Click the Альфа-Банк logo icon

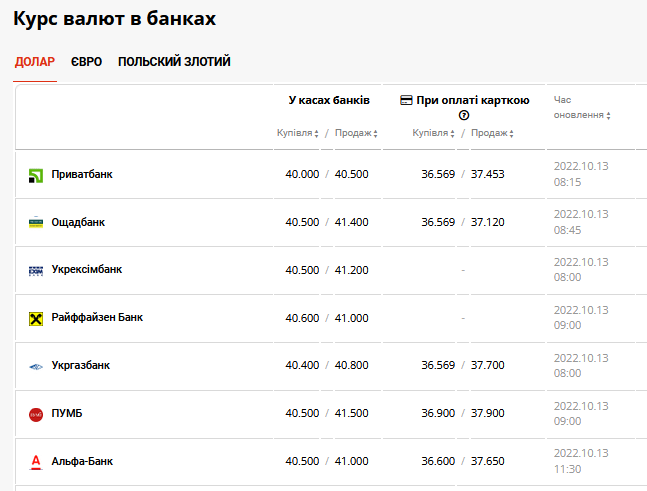(36, 462)
